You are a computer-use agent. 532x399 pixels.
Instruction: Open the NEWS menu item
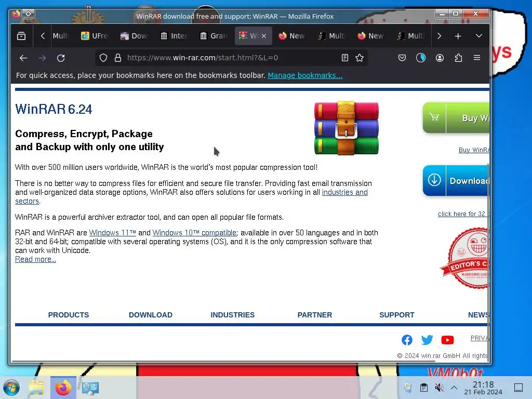[478, 315]
